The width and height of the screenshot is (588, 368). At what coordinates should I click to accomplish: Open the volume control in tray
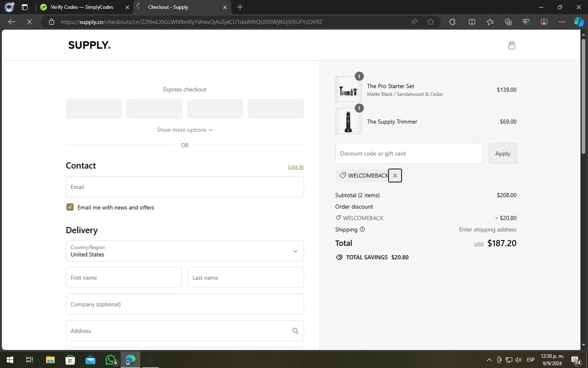pyautogui.click(x=519, y=360)
